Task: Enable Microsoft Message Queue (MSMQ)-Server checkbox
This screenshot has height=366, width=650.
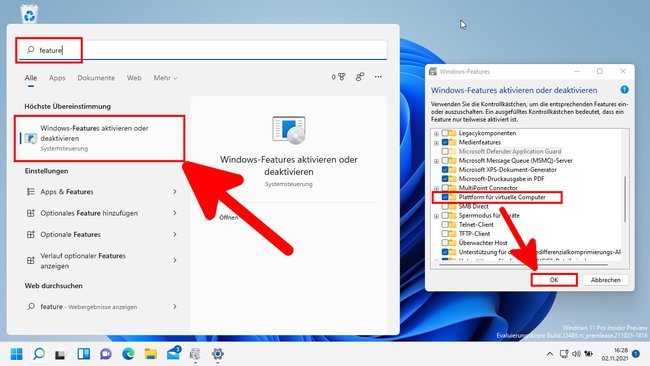Action: coord(445,160)
